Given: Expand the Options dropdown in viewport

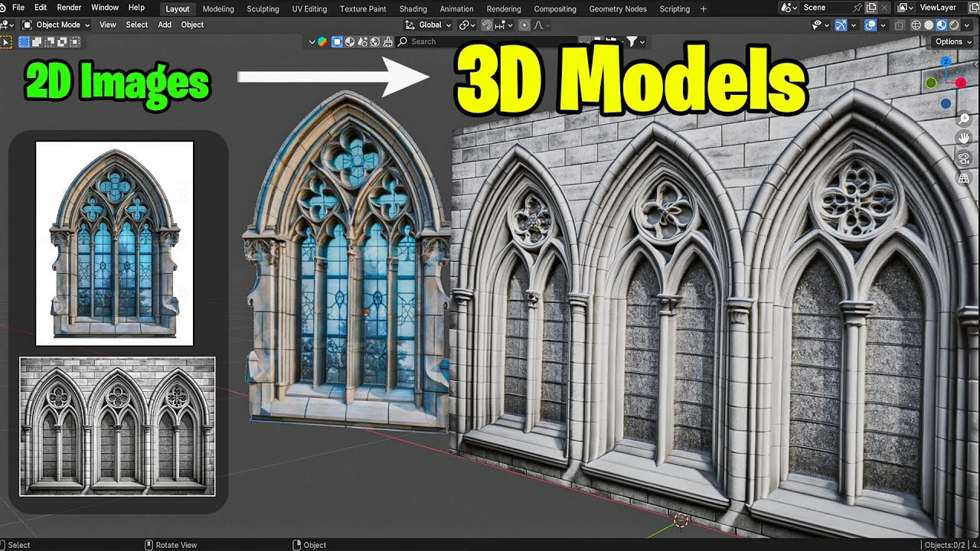Looking at the screenshot, I should pyautogui.click(x=953, y=41).
